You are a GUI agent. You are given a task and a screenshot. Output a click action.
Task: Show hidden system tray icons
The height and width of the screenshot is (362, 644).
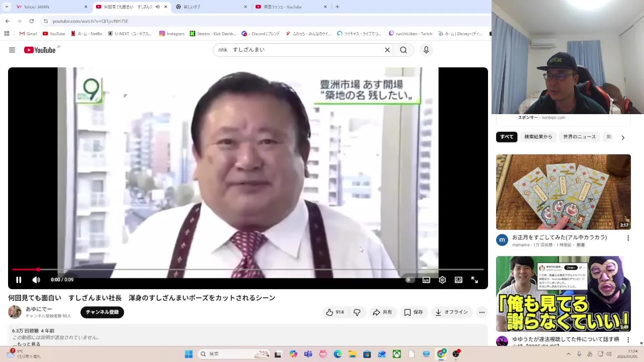[569, 354]
